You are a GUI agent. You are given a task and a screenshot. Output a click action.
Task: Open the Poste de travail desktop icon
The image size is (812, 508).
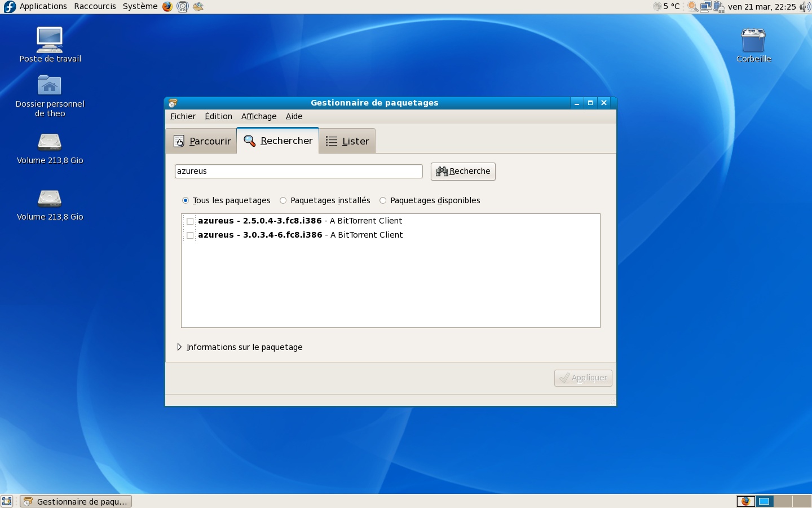coord(50,45)
